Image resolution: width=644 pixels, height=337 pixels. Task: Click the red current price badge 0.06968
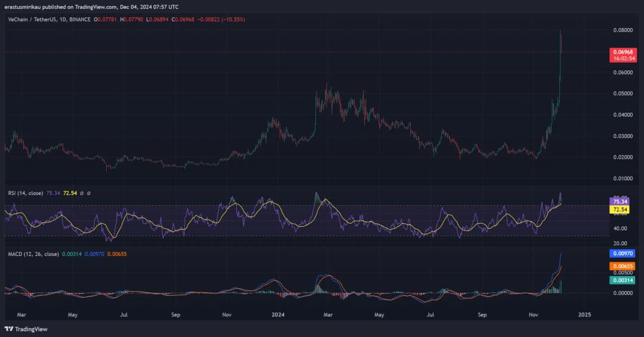click(x=623, y=52)
